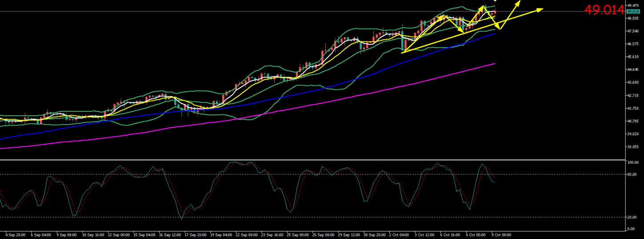Select the teal current price tag on axis

coord(632,12)
